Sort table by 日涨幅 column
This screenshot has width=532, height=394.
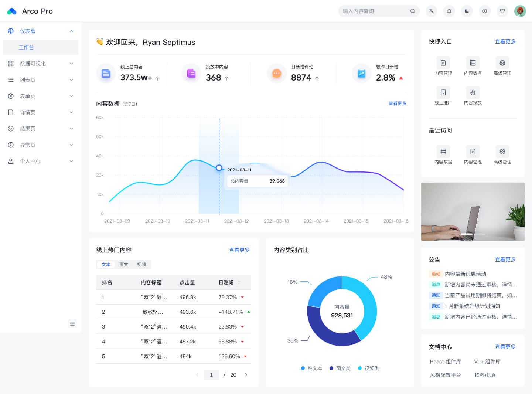point(239,282)
